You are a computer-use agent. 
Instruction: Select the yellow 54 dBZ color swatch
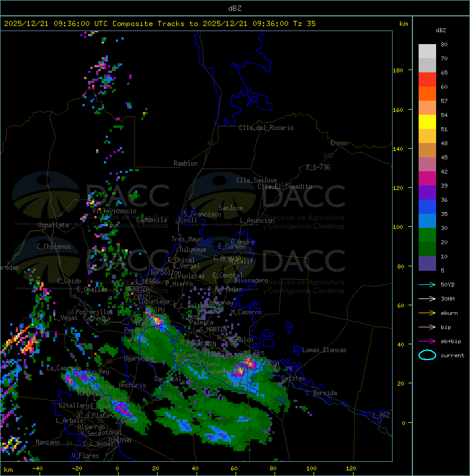427,122
